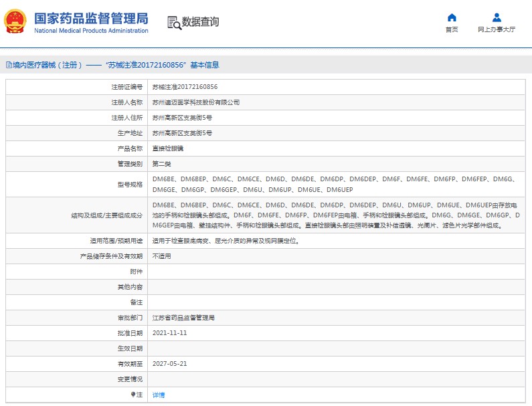Click the 注册人名称 label

click(127, 102)
